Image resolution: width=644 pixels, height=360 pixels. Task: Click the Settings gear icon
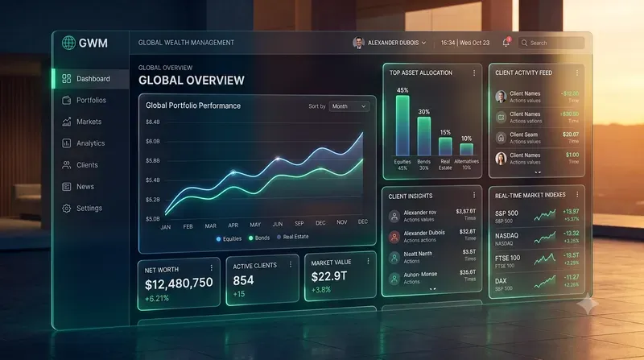click(x=66, y=209)
